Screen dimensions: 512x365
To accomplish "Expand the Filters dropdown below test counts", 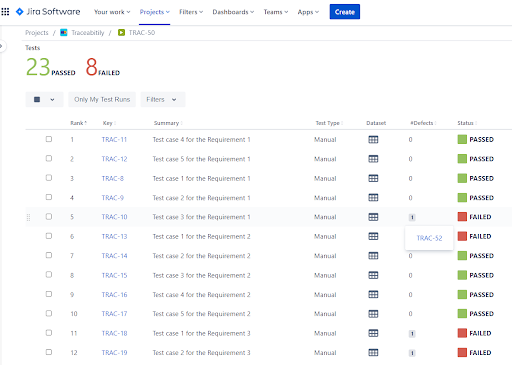I will [x=163, y=99].
